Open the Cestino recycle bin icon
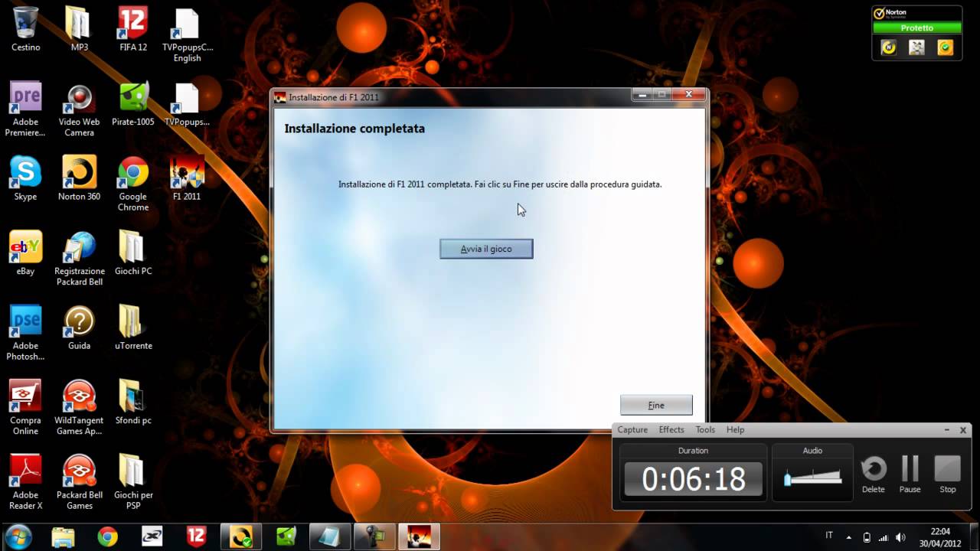The width and height of the screenshot is (980, 551). click(25, 29)
